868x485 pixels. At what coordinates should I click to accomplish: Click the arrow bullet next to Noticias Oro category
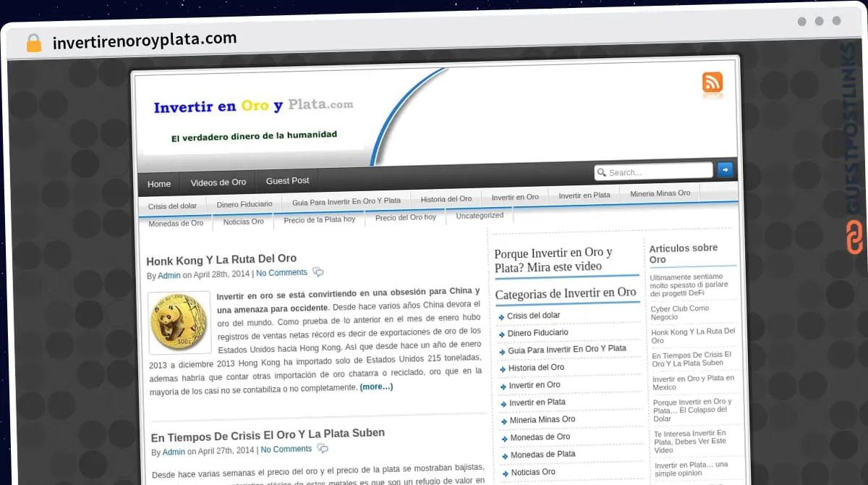click(504, 473)
